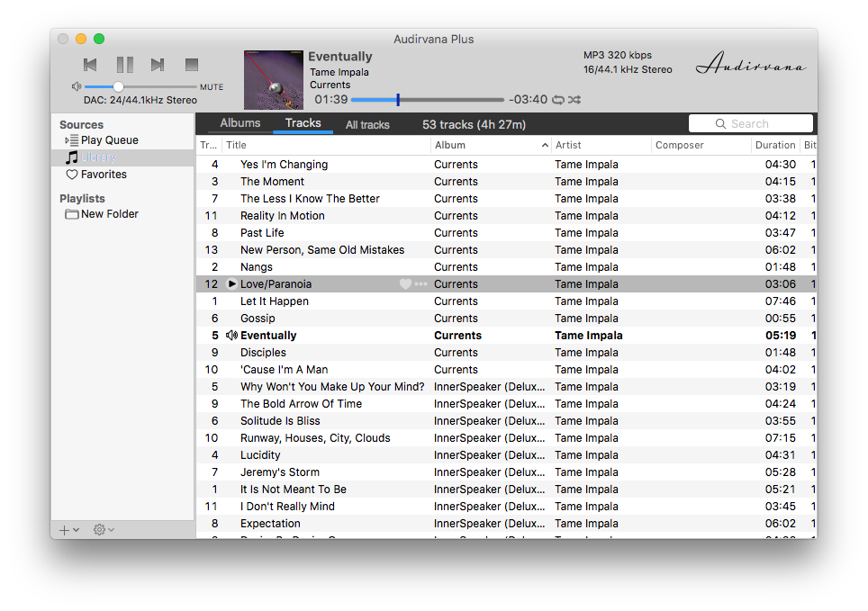Select The Bold Arrow Of Time
Screen dimensions: 868x611
point(506,404)
